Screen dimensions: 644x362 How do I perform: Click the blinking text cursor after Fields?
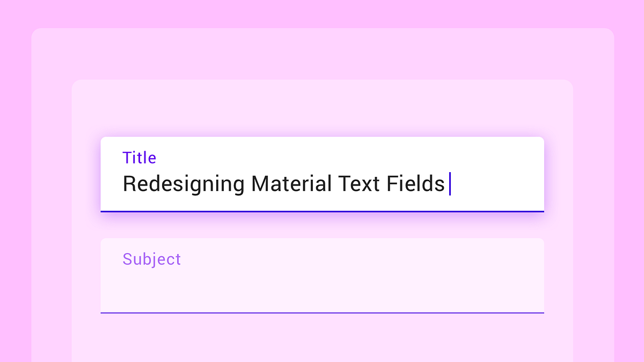click(x=450, y=183)
